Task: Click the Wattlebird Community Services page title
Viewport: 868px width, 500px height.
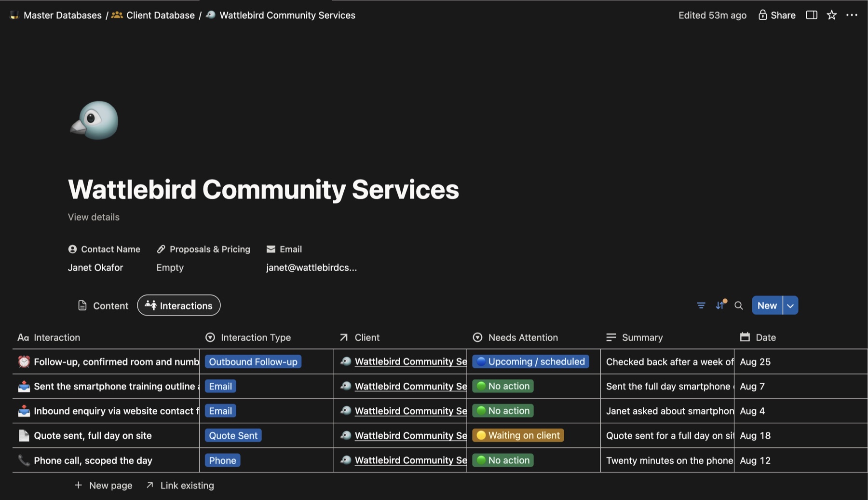Action: tap(263, 189)
